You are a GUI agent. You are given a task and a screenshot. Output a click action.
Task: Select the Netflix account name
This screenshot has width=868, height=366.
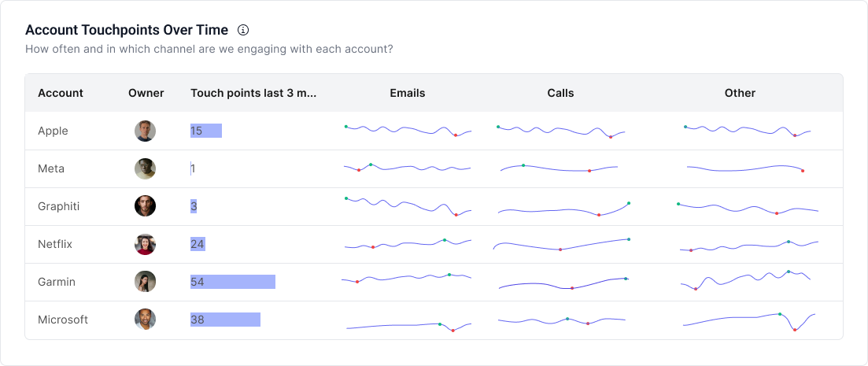pyautogui.click(x=55, y=244)
